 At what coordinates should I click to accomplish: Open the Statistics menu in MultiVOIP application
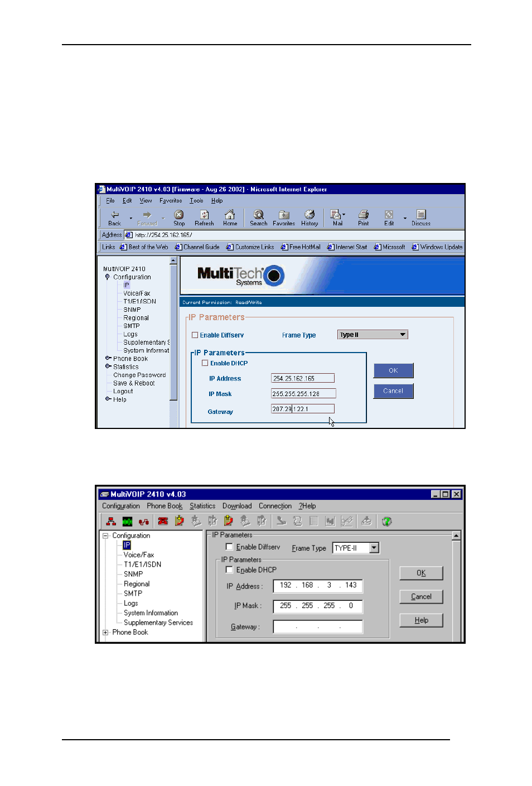coord(202,506)
